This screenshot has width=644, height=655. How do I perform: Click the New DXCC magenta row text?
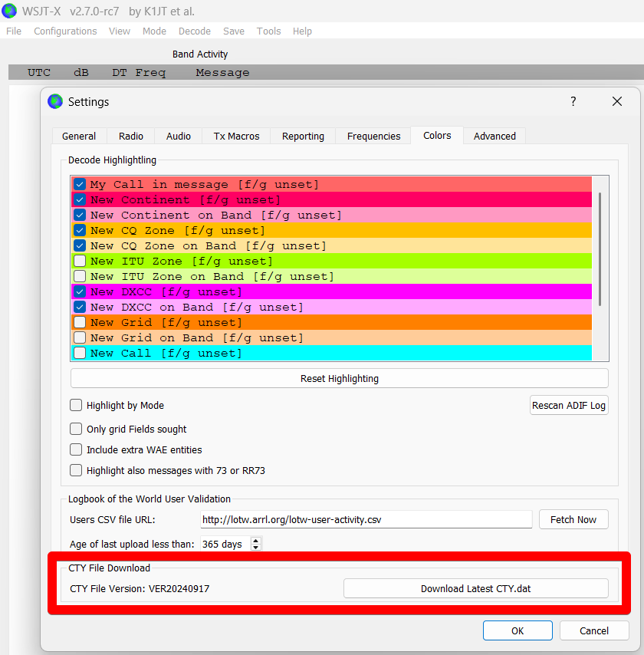166,291
